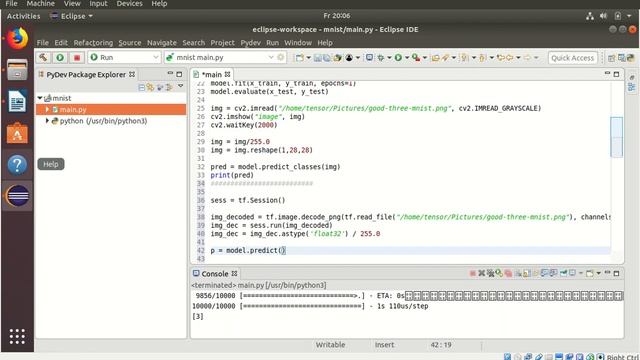Click the Remove Launch X icon in Console
640x360 pixels.
click(482, 273)
